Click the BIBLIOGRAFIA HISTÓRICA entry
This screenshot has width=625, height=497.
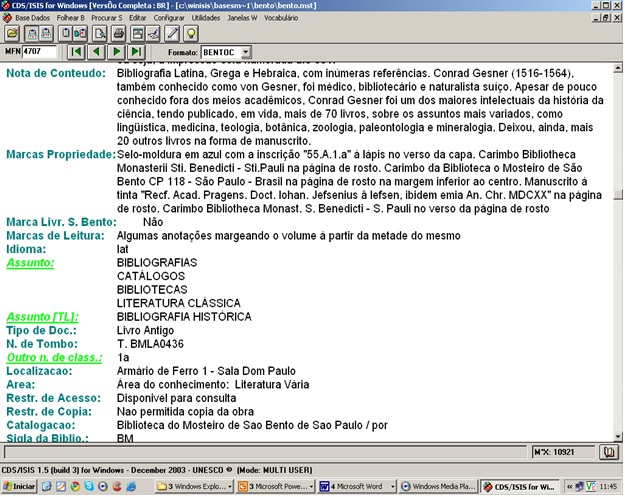click(x=184, y=317)
